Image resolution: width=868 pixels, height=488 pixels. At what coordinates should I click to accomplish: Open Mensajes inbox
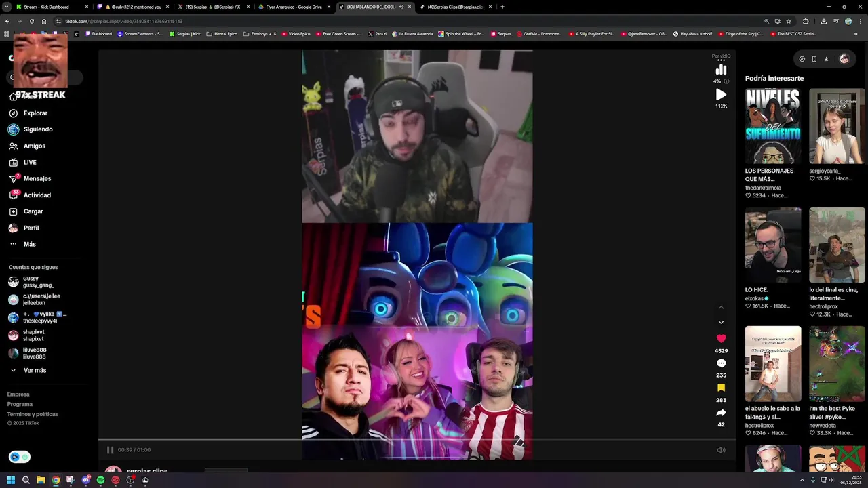coord(30,179)
